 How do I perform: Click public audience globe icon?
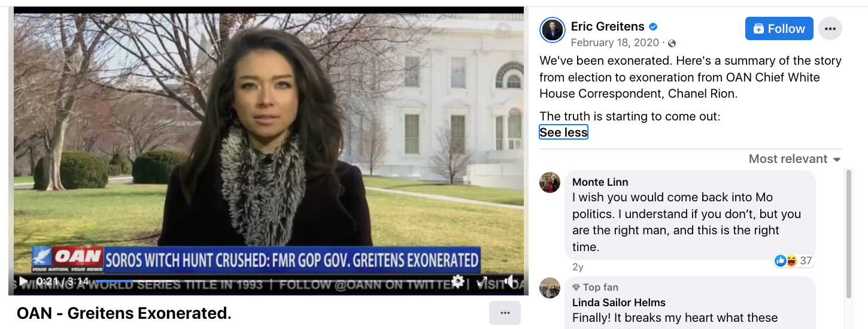tap(672, 43)
